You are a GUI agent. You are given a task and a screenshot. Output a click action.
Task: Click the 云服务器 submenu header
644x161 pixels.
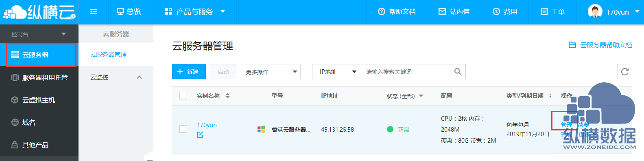(x=116, y=34)
